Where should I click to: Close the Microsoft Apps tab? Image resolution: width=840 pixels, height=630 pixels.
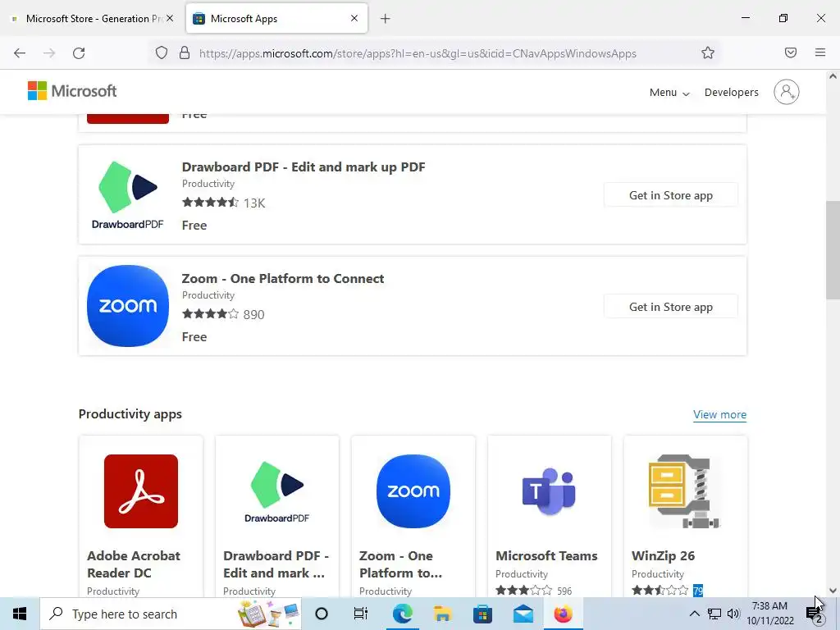click(x=354, y=18)
